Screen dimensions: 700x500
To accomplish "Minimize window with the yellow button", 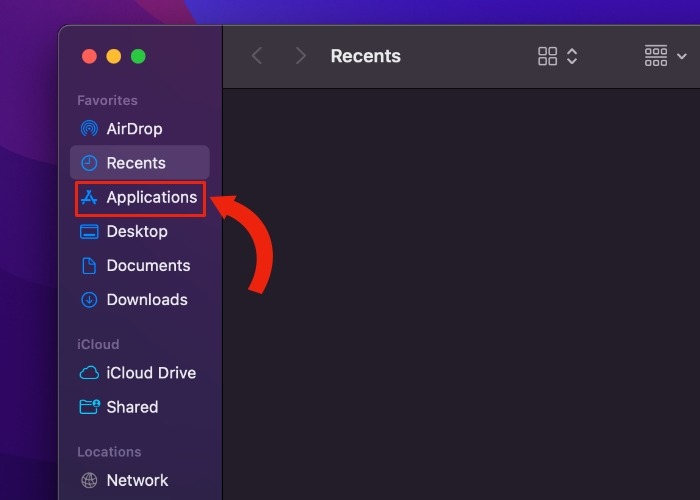I will (x=113, y=56).
